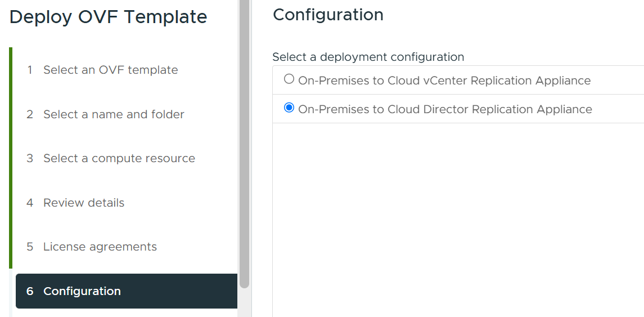Click the Deploy OVF Template title
Viewport: 644px width, 317px height.
[x=108, y=17]
